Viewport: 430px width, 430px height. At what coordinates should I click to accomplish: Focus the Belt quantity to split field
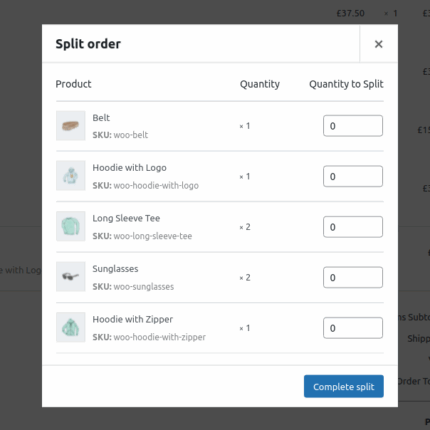(353, 126)
